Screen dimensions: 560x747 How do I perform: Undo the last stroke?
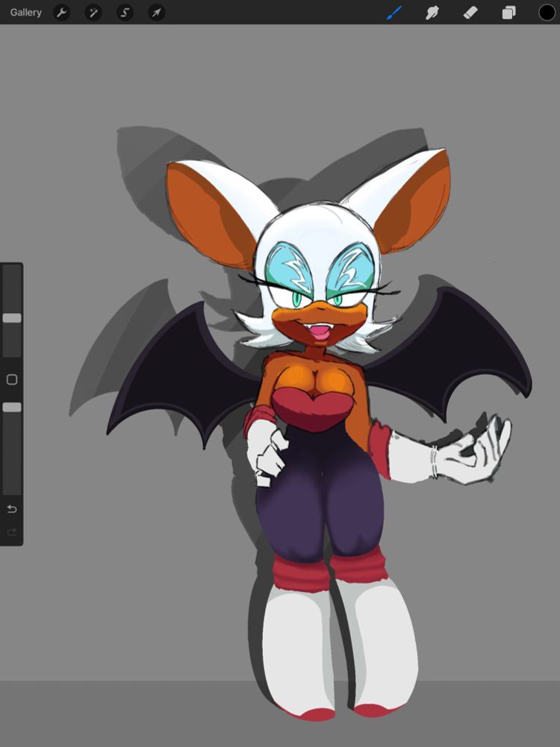tap(12, 509)
